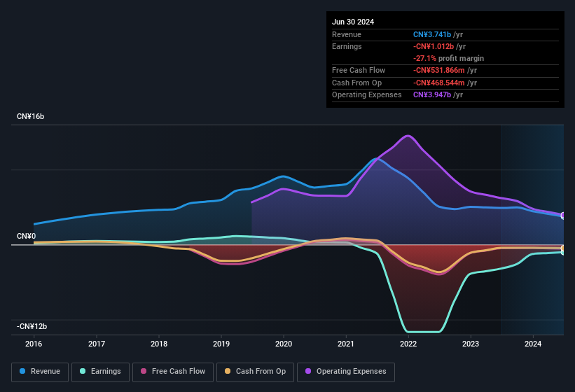Click the Revenue line peak in mid-2021
This screenshot has height=392, width=575.
point(377,159)
